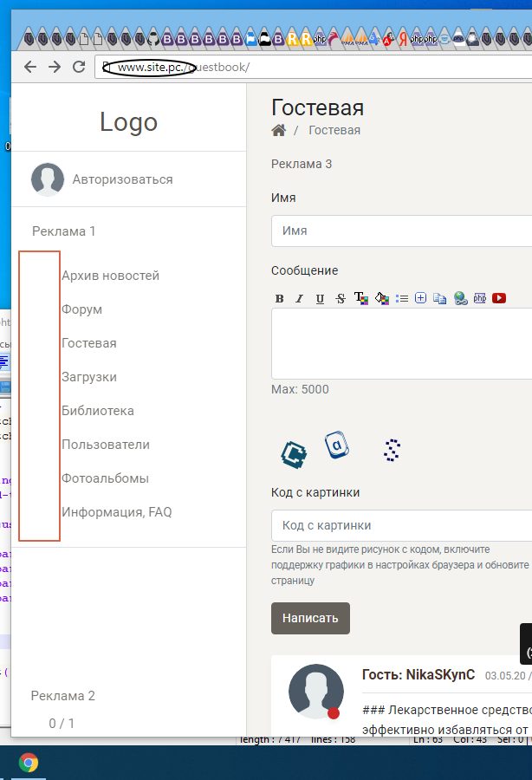Viewport: 532px width, 780px height.
Task: Click guest NikaSKynC's avatar picture
Action: point(315,692)
